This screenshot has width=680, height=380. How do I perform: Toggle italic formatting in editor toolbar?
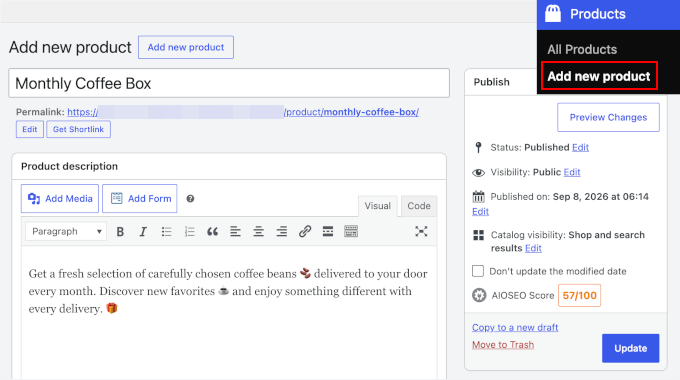pyautogui.click(x=143, y=232)
